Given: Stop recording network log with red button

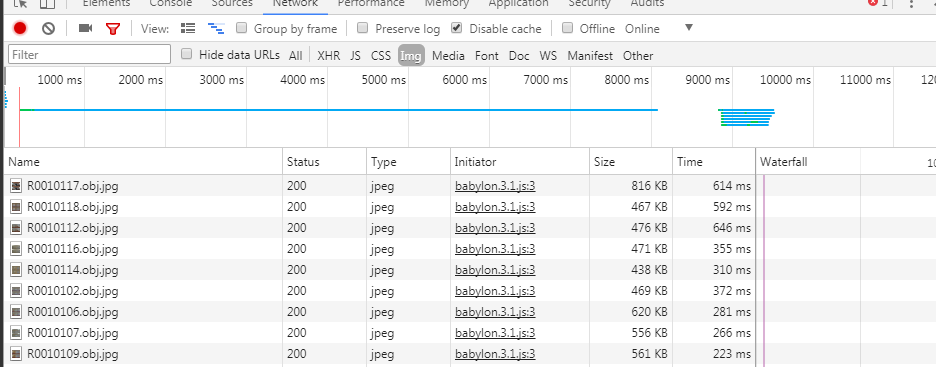Looking at the screenshot, I should tap(20, 29).
